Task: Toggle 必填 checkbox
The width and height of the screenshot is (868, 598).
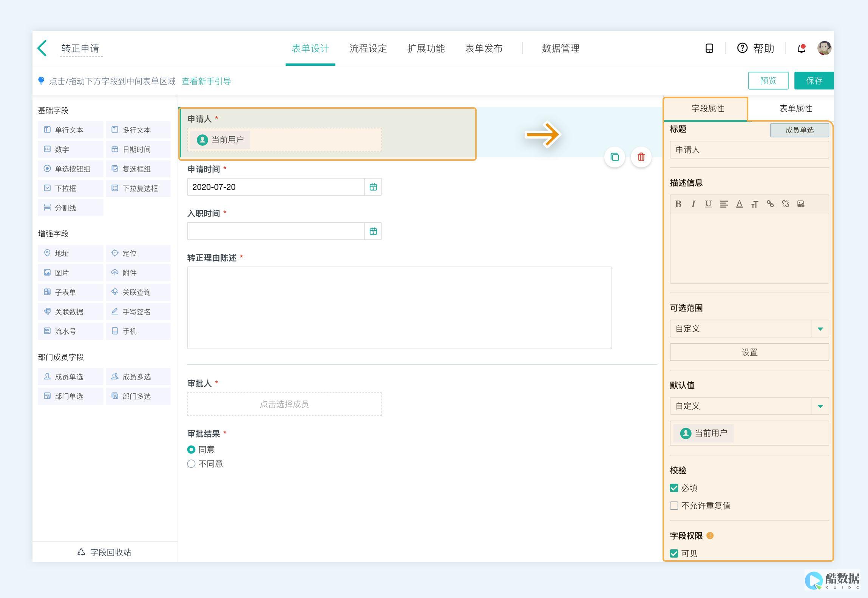Action: (674, 488)
